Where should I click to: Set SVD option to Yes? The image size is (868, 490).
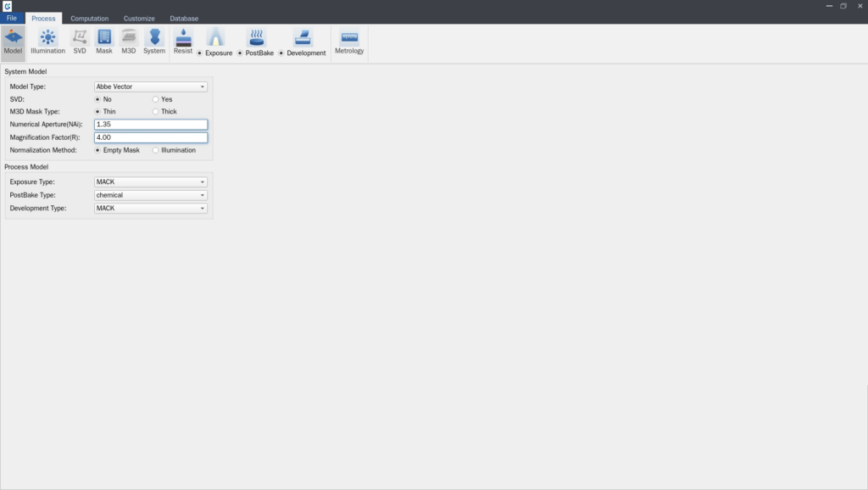tap(156, 99)
